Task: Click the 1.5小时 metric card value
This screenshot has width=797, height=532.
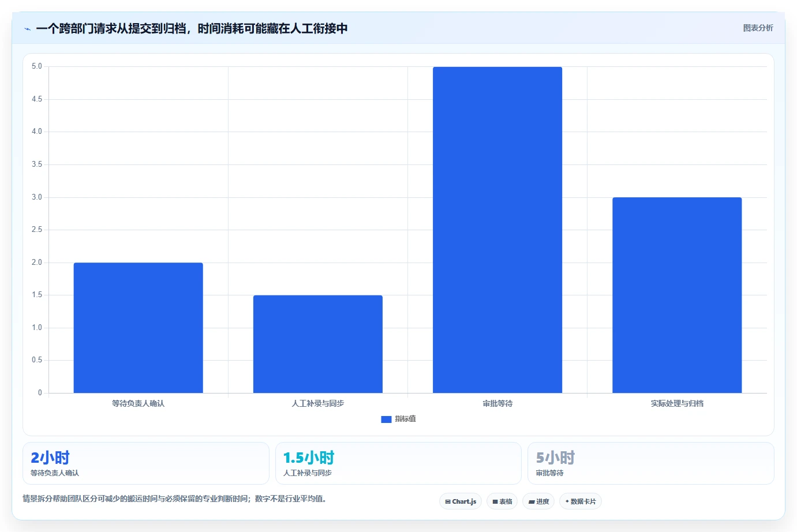Action: click(x=309, y=458)
